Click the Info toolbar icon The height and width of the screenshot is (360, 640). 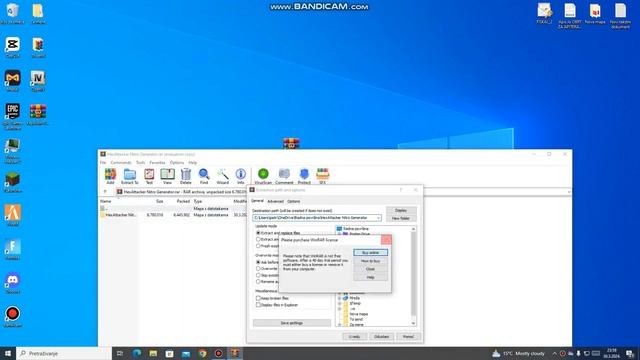[x=241, y=176]
